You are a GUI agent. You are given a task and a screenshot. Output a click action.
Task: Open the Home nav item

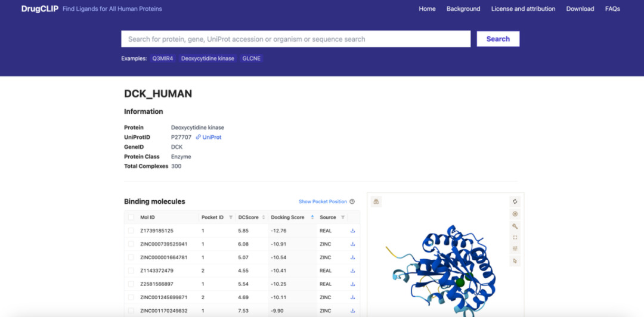(x=427, y=8)
